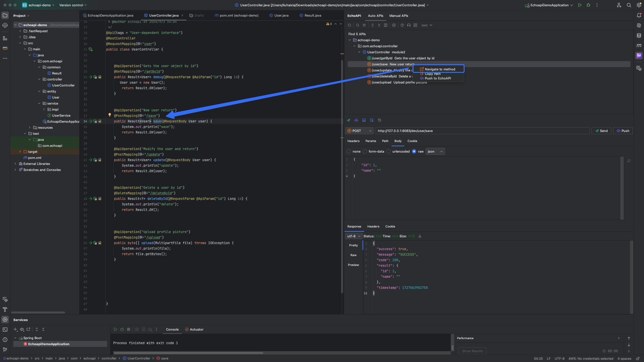Open the 'test' environment dropdown
Image resolution: width=644 pixels, height=362 pixels.
tap(427, 25)
